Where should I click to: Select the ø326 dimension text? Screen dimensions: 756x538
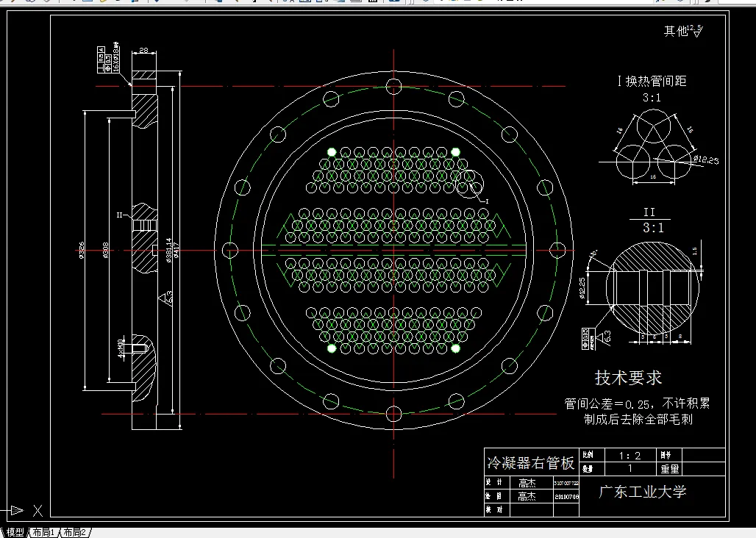coord(82,250)
